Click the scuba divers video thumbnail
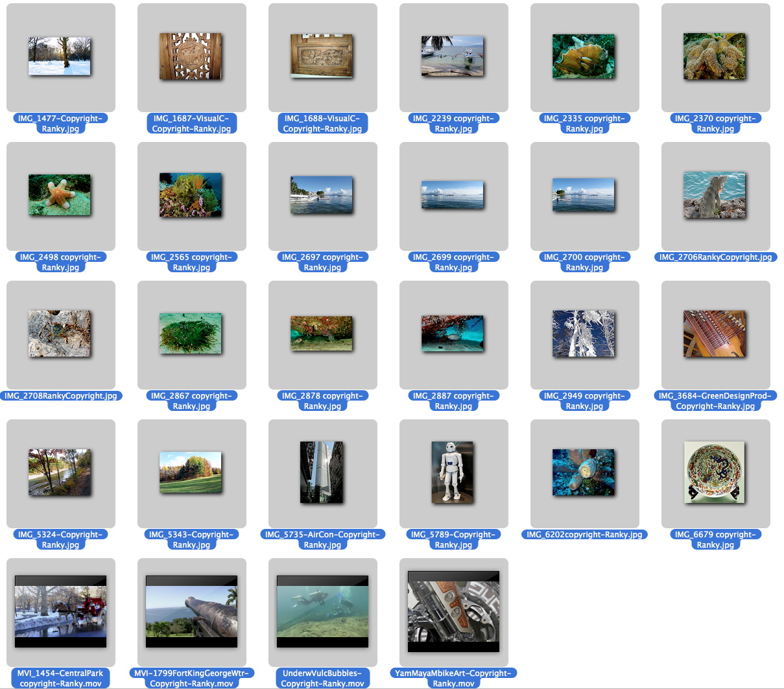Screen dimensions: 784x689 [x=322, y=611]
